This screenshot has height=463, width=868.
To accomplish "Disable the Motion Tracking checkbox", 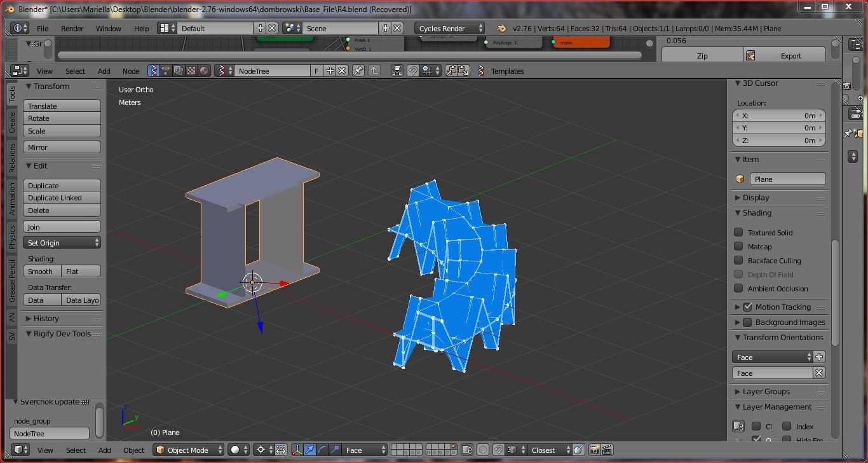I will pyautogui.click(x=748, y=307).
